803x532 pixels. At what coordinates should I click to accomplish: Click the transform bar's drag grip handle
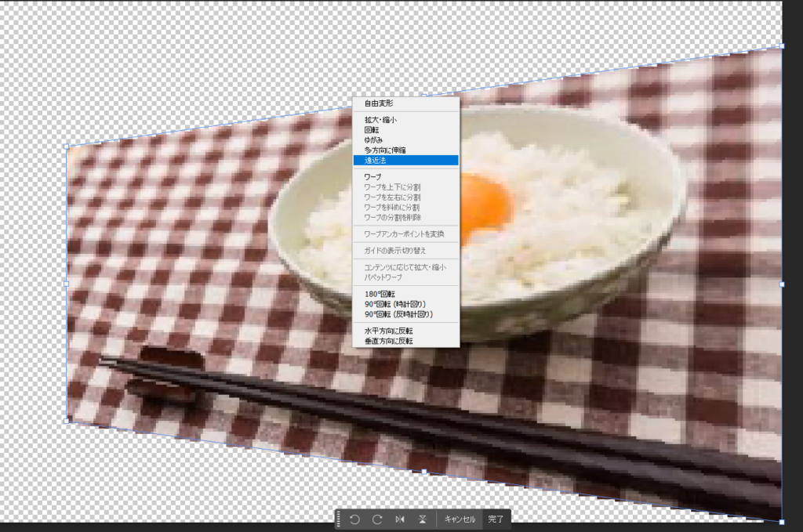click(x=338, y=519)
